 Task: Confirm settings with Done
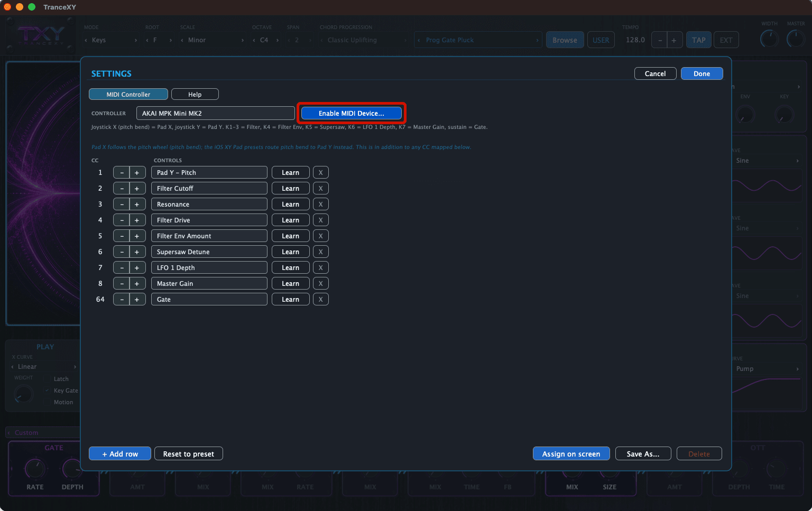tap(702, 73)
